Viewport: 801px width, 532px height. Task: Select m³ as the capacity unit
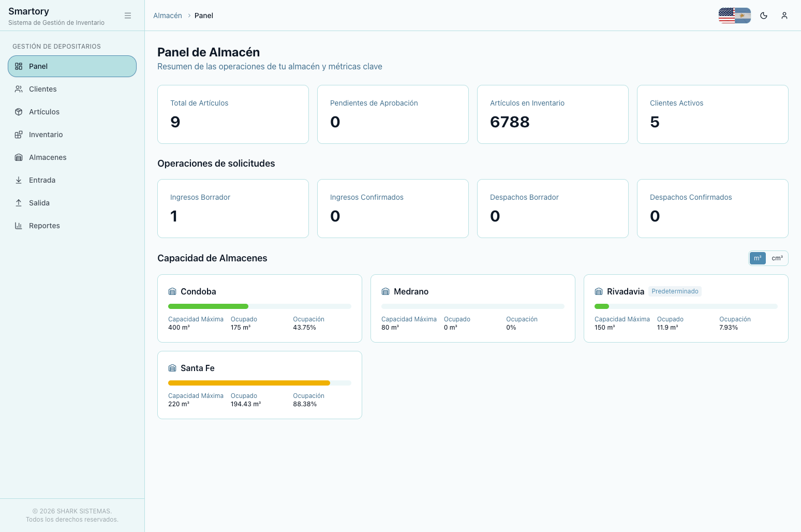(758, 258)
